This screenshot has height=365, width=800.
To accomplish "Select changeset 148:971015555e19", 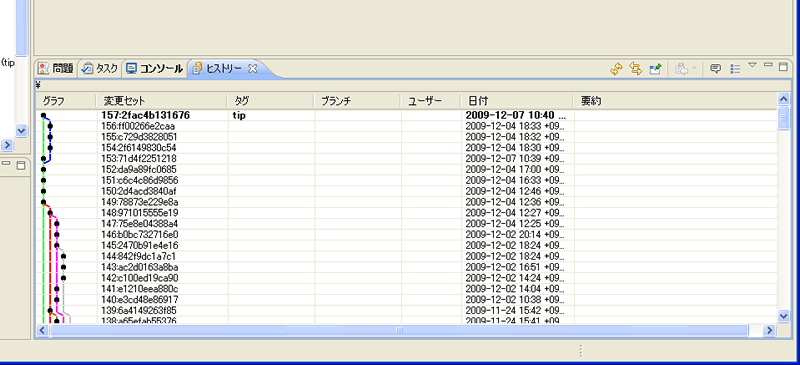I will (139, 212).
